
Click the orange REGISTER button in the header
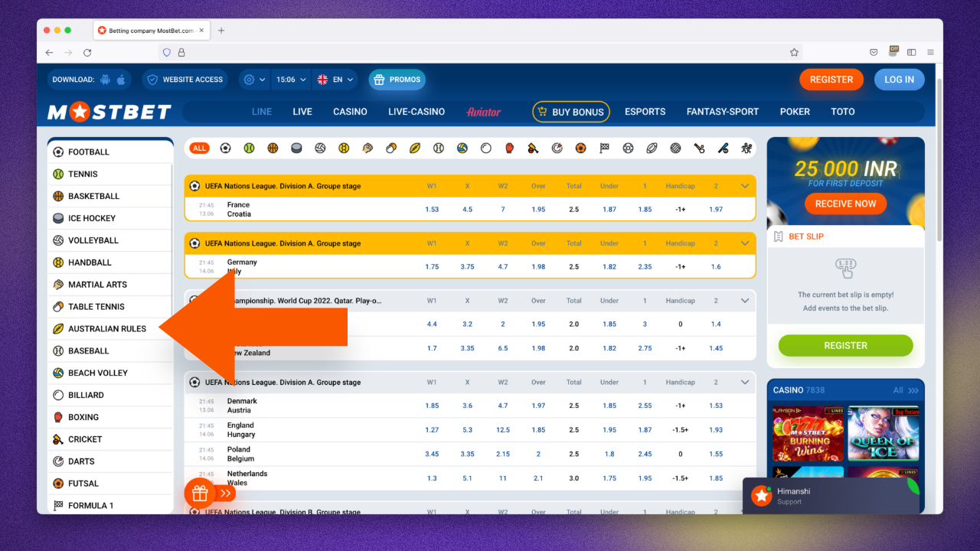831,80
